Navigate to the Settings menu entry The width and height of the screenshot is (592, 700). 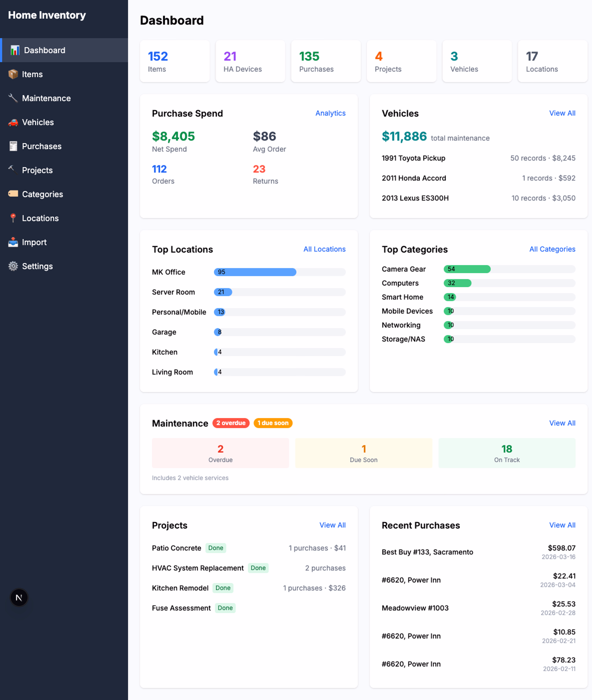[38, 266]
